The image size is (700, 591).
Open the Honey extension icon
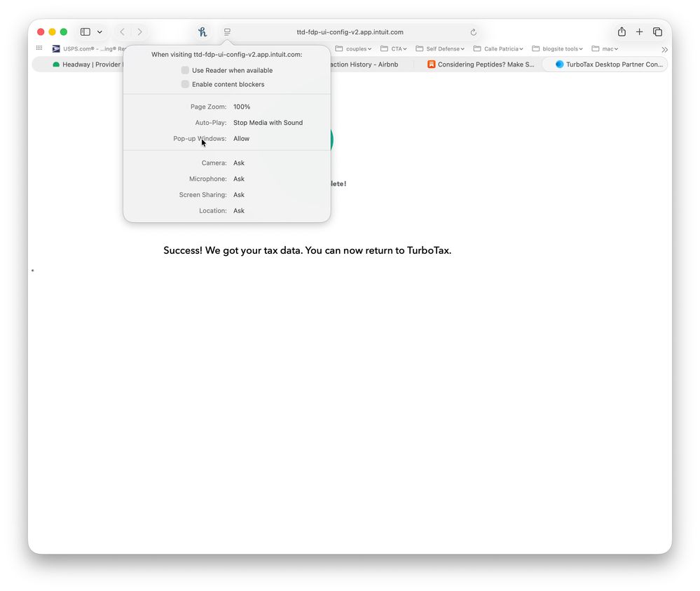point(203,32)
